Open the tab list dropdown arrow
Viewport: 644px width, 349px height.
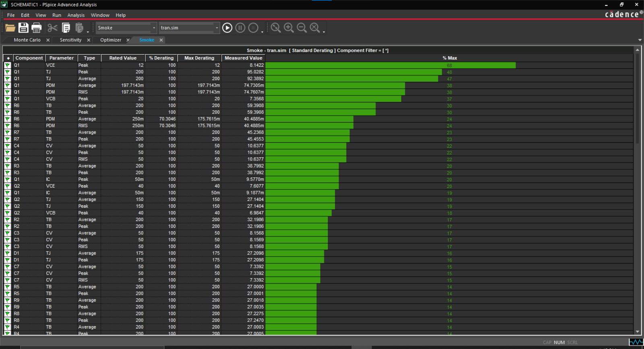pyautogui.click(x=640, y=40)
